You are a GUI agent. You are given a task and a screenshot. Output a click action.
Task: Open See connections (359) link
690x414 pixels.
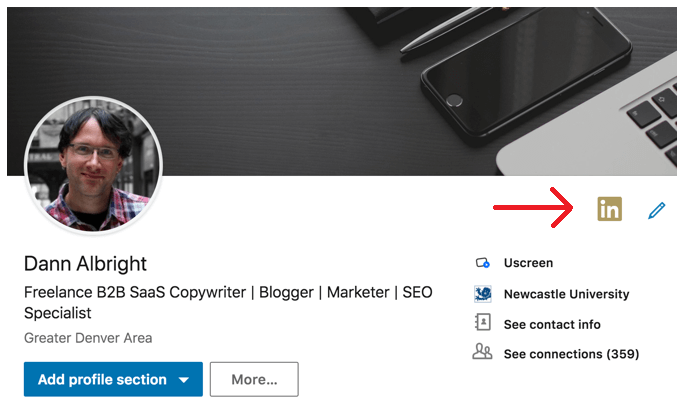(x=571, y=354)
